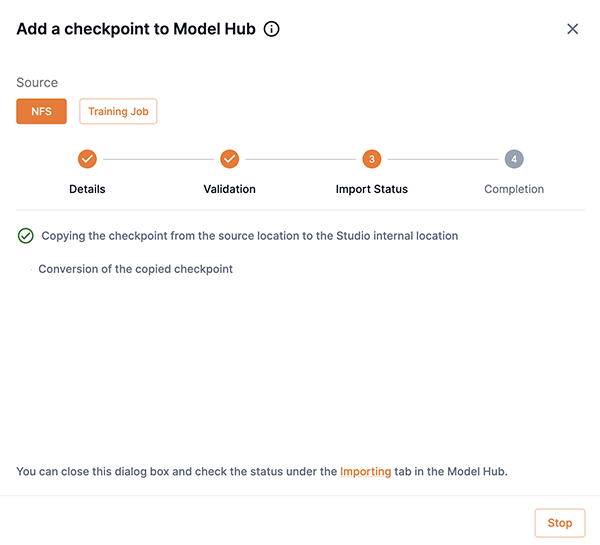The image size is (600, 545).
Task: Click the Import Status step 3 circle
Action: tap(371, 159)
